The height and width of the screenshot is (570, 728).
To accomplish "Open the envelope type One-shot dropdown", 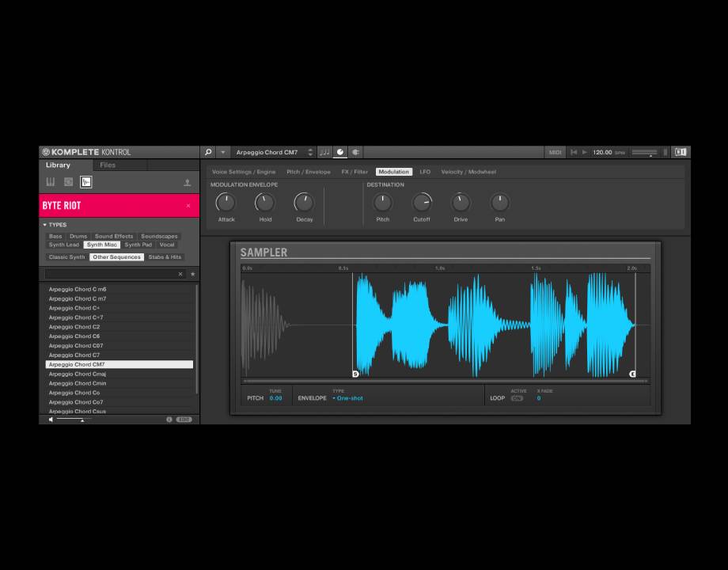I will [x=348, y=398].
